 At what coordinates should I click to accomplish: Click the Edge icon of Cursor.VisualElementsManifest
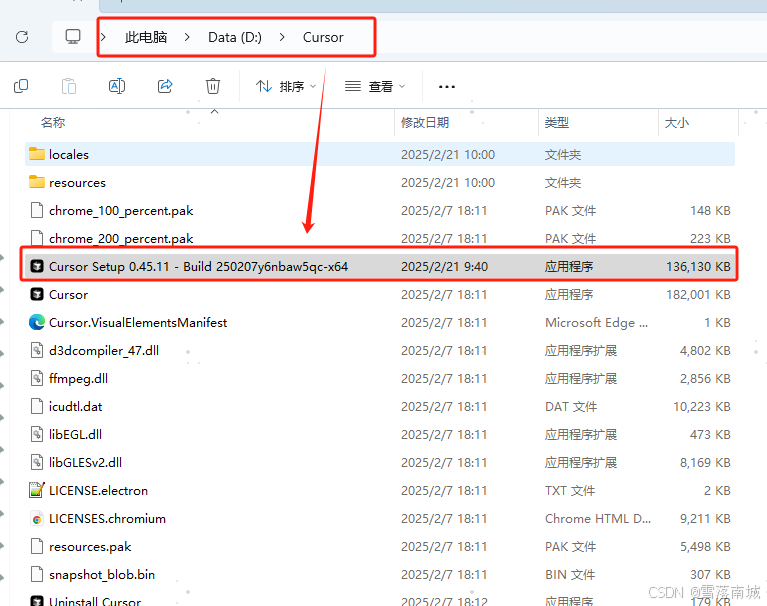point(37,322)
